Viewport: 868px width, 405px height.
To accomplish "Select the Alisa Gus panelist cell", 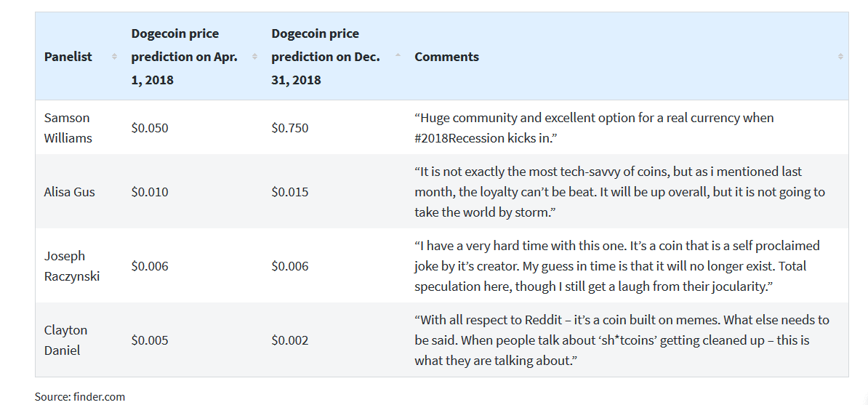I will pyautogui.click(x=69, y=192).
